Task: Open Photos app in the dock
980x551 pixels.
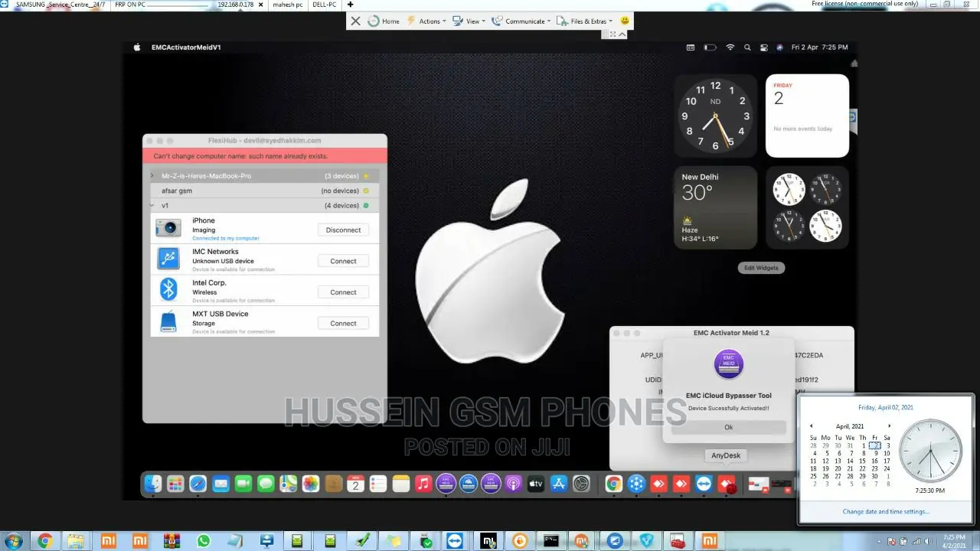Action: pyautogui.click(x=310, y=484)
